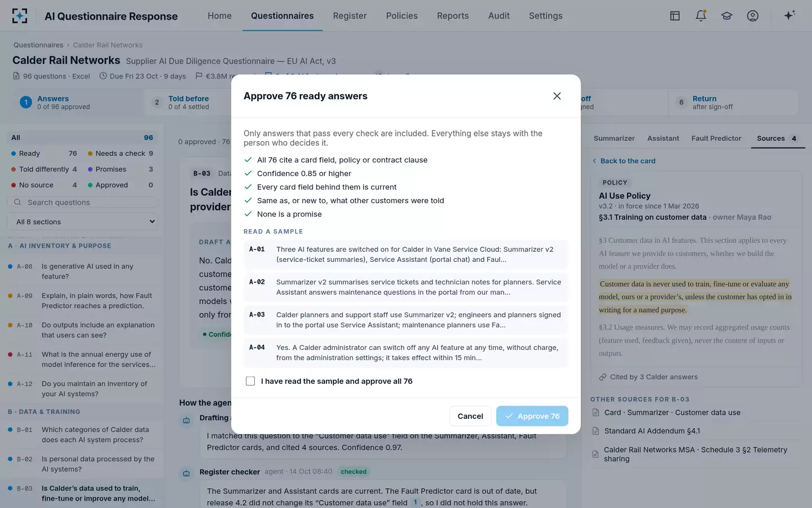Switch to the Summarizer tab
Viewport: 812px width, 508px height.
[x=614, y=138]
